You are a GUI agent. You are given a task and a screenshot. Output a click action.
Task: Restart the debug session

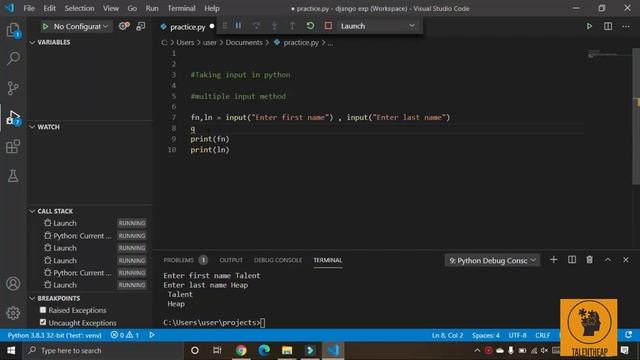[310, 26]
